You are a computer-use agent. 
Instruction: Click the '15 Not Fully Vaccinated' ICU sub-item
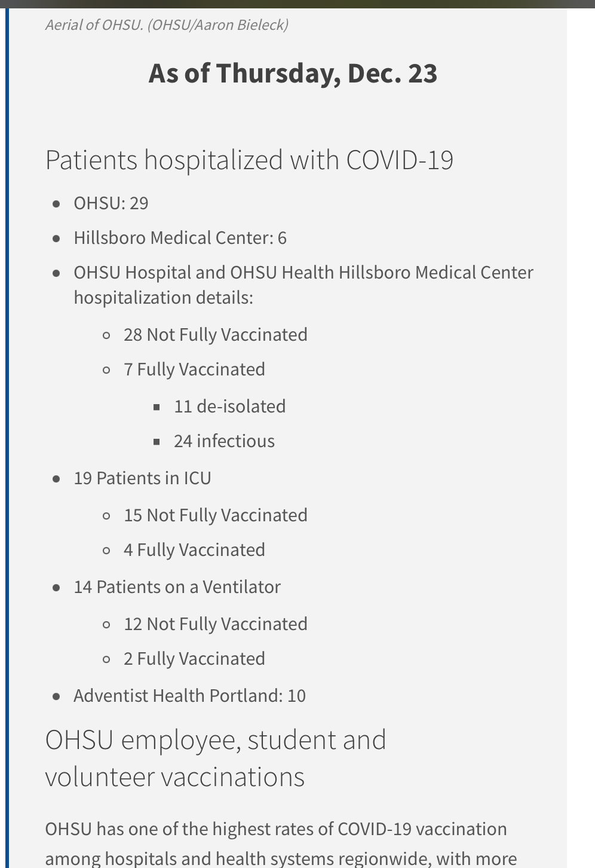[215, 515]
